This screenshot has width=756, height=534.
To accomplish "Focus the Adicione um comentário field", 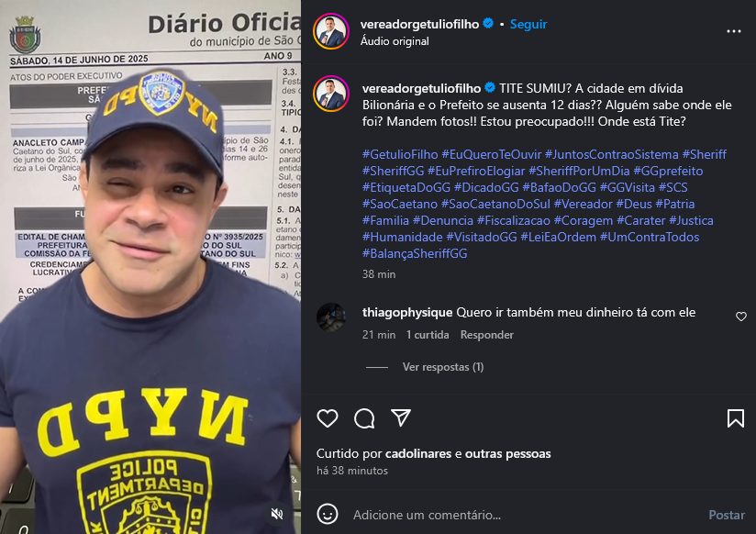I will (526, 515).
